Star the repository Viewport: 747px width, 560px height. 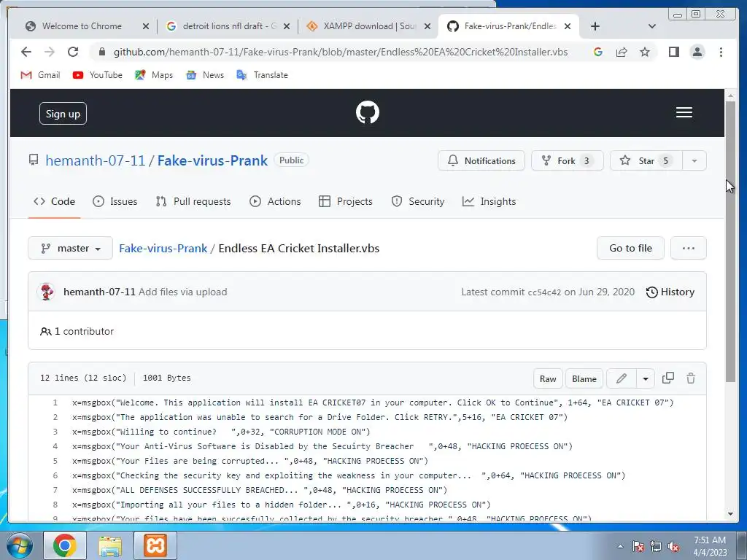(x=646, y=161)
